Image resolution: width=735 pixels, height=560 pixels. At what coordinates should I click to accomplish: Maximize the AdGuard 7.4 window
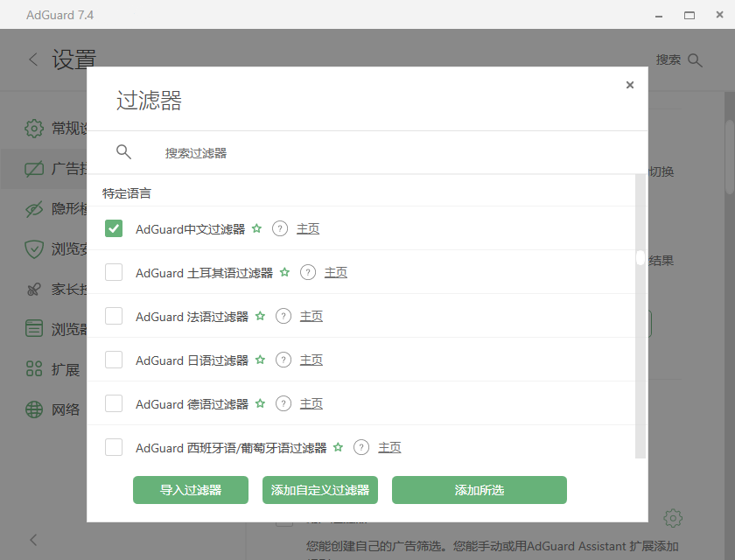coord(689,16)
